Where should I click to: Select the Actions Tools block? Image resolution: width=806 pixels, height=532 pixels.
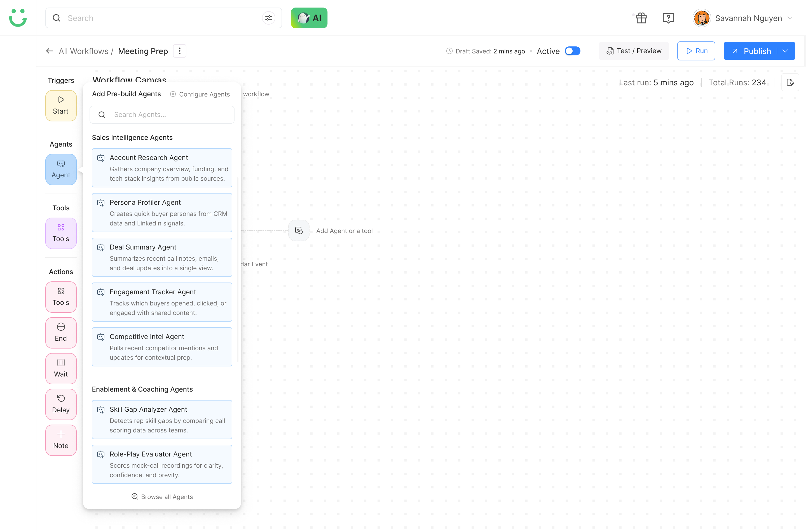pos(61,297)
